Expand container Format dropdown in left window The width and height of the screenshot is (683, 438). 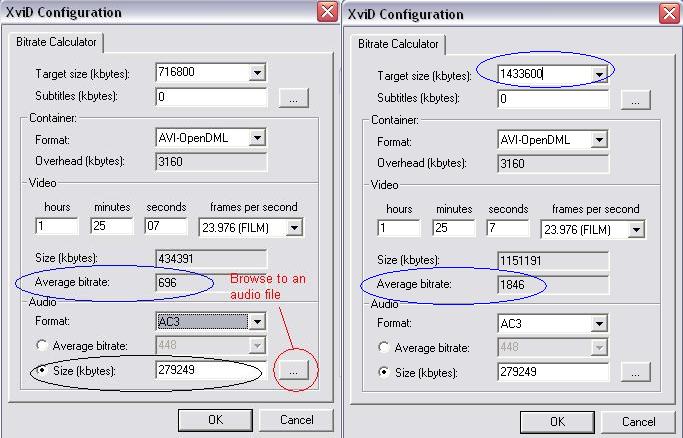(x=257, y=138)
